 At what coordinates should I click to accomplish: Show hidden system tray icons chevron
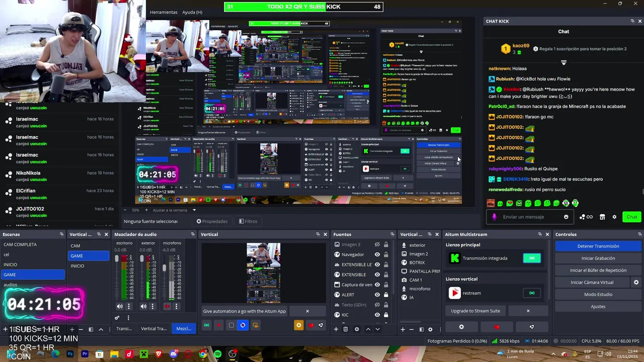click(553, 354)
